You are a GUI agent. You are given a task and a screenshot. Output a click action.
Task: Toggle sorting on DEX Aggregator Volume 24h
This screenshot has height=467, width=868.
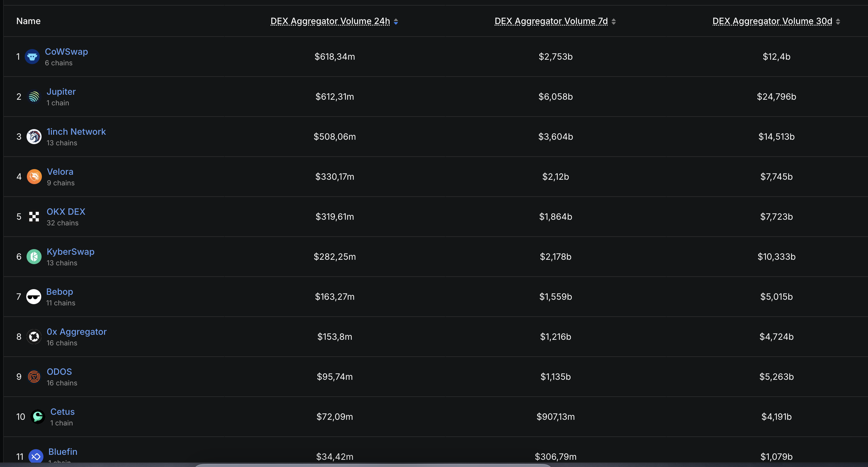click(x=330, y=21)
